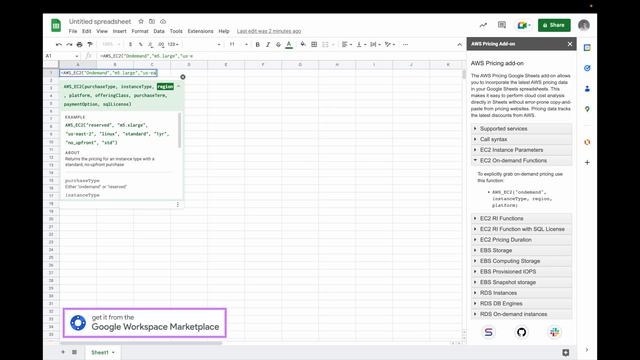The width and height of the screenshot is (640, 360).
Task: Expand the EBS Storage section
Action: (x=521, y=250)
